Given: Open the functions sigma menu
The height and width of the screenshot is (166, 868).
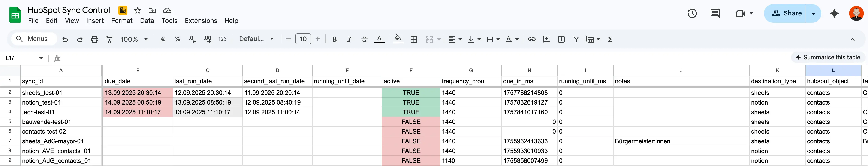Looking at the screenshot, I should click(610, 39).
